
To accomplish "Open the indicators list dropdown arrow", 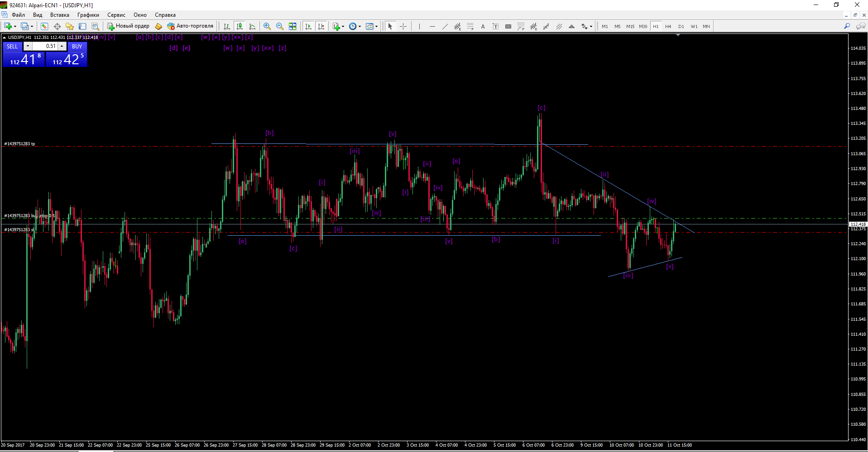I will pos(343,26).
